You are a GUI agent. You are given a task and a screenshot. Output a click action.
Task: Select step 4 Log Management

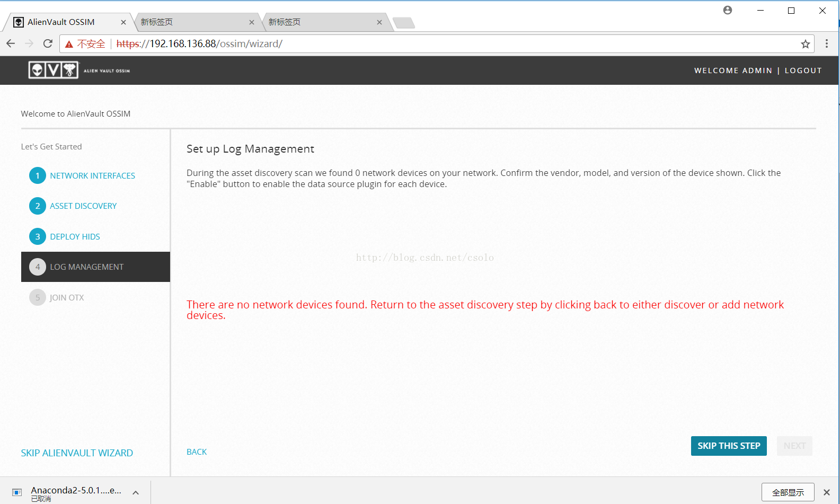point(95,267)
